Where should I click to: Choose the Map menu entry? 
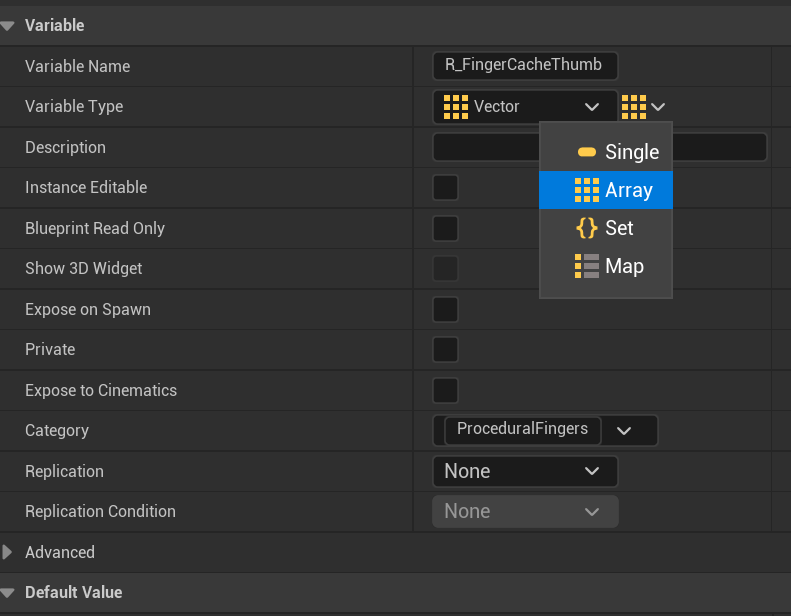click(x=624, y=266)
